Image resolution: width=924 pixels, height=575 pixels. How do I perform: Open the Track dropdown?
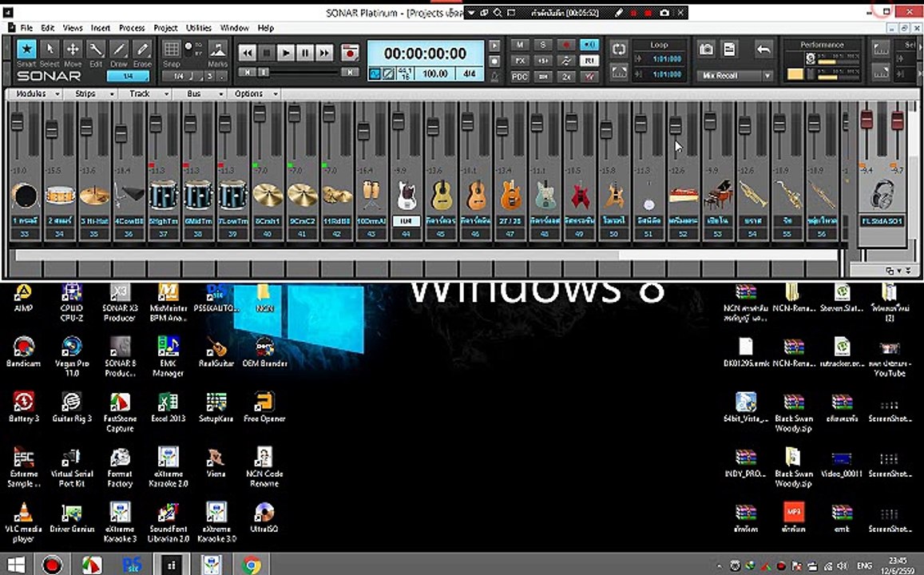(146, 93)
